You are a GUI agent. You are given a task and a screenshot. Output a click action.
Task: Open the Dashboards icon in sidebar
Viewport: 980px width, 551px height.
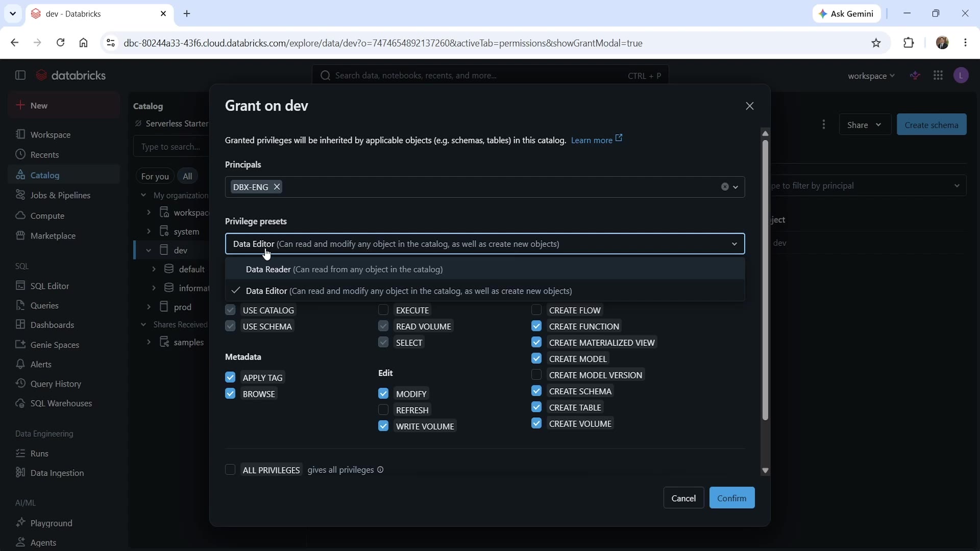pos(20,325)
